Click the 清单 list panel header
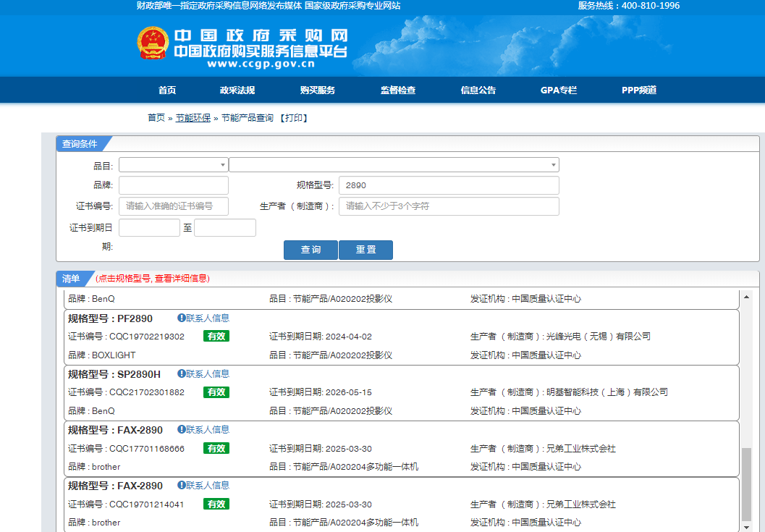Viewport: 765px width, 532px height. pyautogui.click(x=71, y=278)
